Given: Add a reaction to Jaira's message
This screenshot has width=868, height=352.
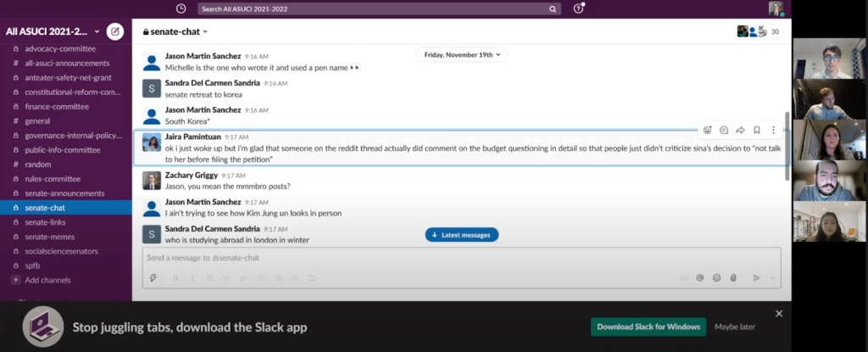Looking at the screenshot, I should 707,130.
